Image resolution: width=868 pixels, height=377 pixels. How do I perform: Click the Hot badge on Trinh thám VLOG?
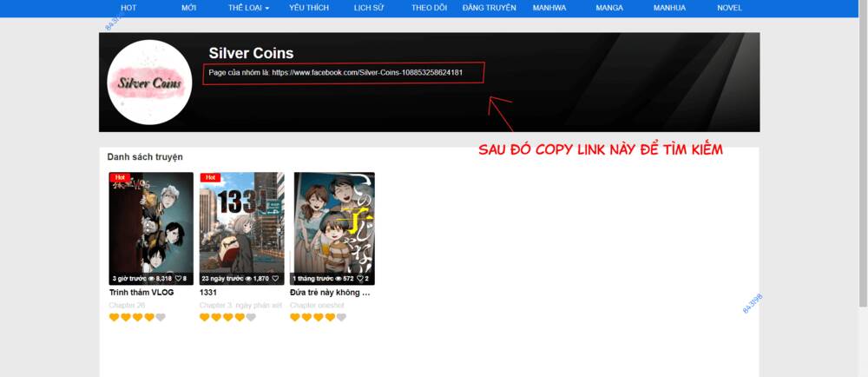click(120, 177)
